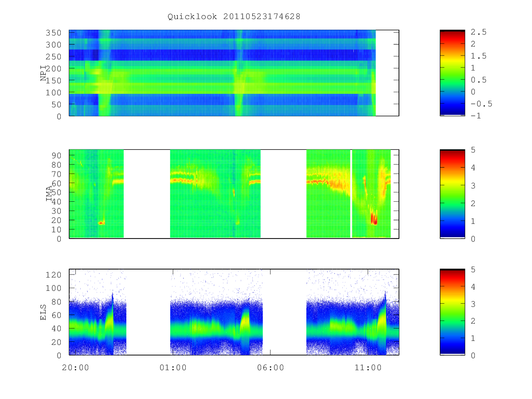This screenshot has width=532, height=399.
Task: Click the "2.5" label on NPI colorbar
Action: pyautogui.click(x=479, y=32)
